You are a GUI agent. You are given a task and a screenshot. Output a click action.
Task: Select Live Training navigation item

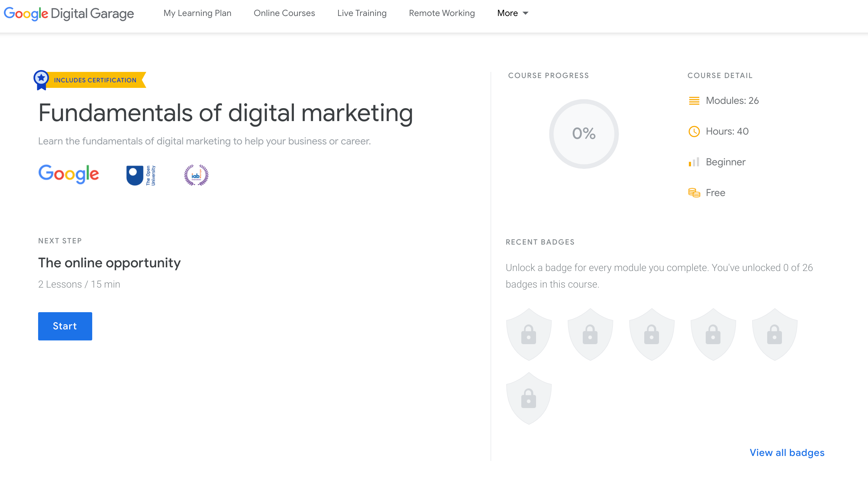361,13
